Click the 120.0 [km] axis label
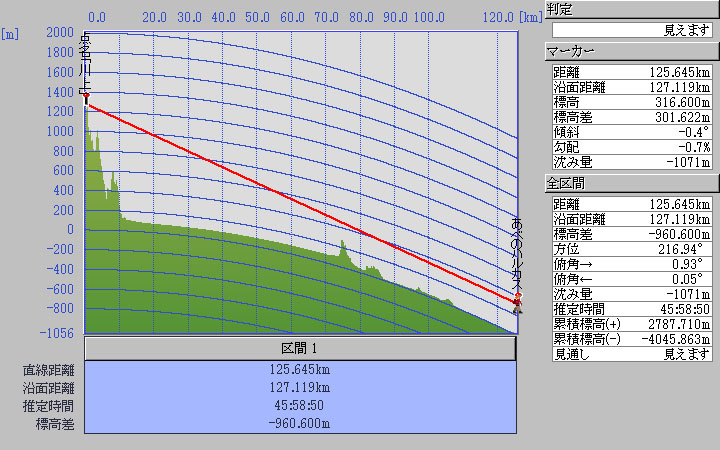The height and width of the screenshot is (450, 720). [512, 18]
